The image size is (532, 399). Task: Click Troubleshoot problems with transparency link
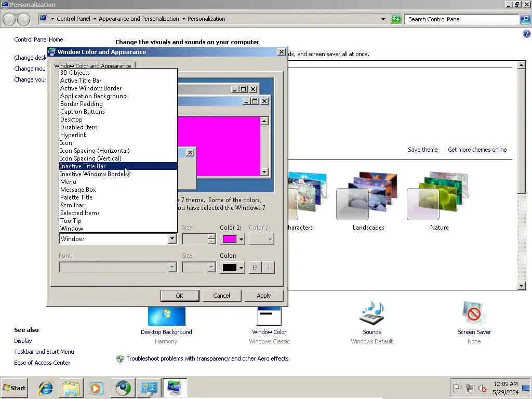tap(207, 358)
